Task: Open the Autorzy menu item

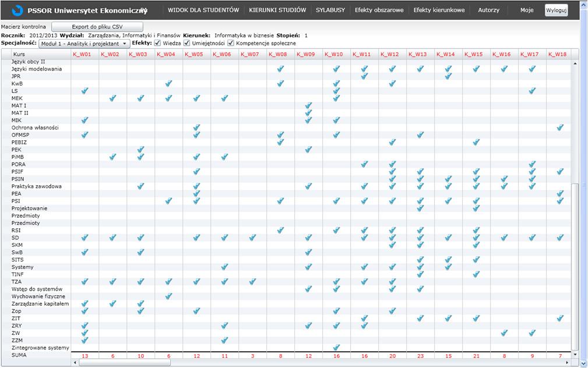Action: pyautogui.click(x=488, y=10)
